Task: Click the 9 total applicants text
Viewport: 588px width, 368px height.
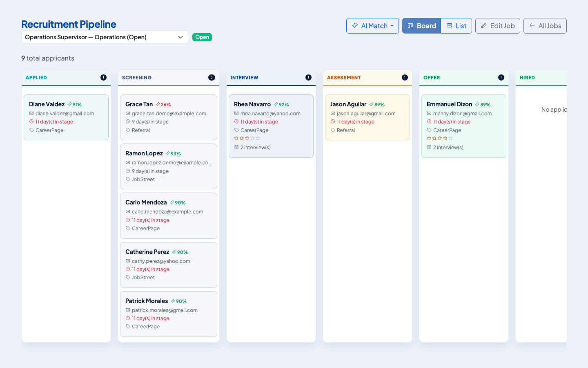Action: pos(48,58)
